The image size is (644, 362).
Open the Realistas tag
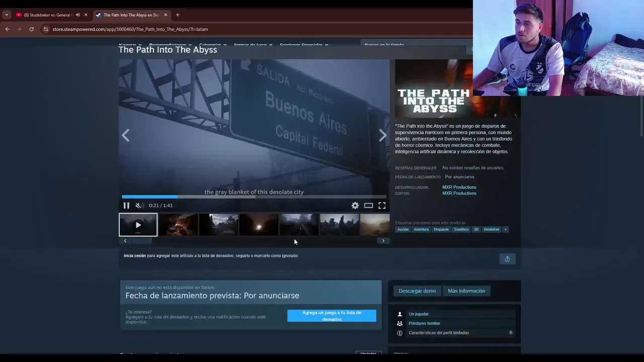coord(492,229)
